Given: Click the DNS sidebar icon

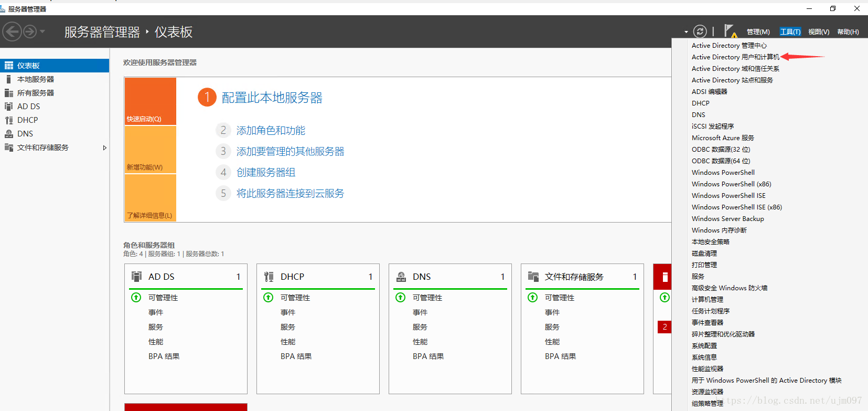Looking at the screenshot, I should tap(8, 134).
